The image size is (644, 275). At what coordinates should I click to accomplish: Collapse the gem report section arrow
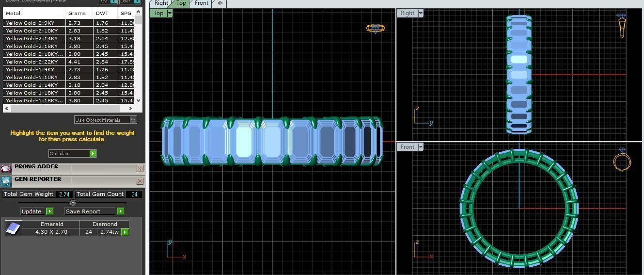[x=73, y=203]
